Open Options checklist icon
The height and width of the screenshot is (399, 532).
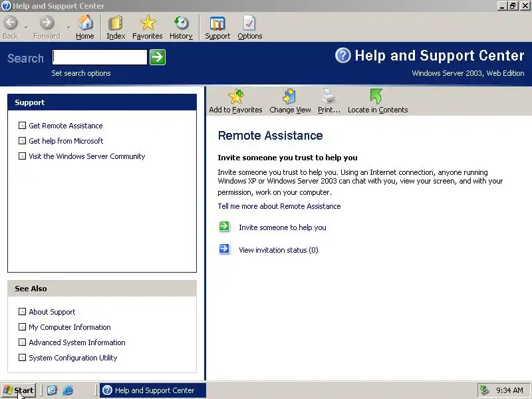[249, 23]
